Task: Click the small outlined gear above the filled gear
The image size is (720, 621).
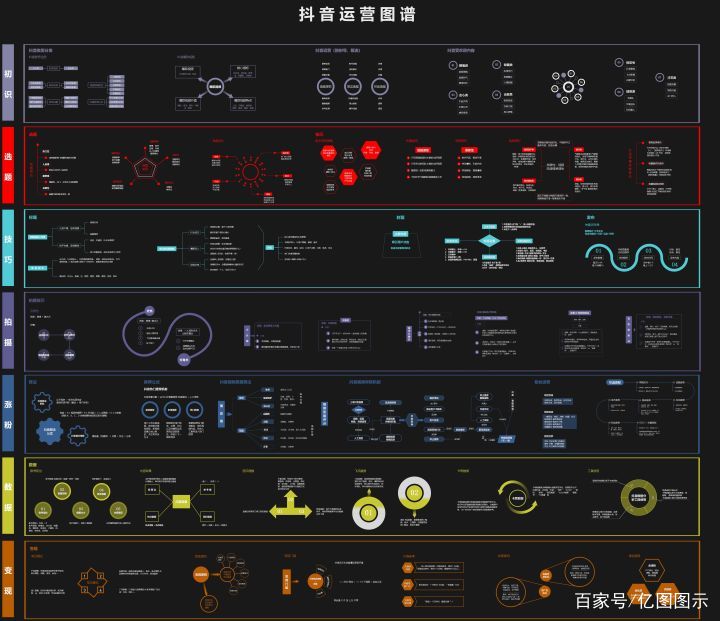Action: click(42, 402)
